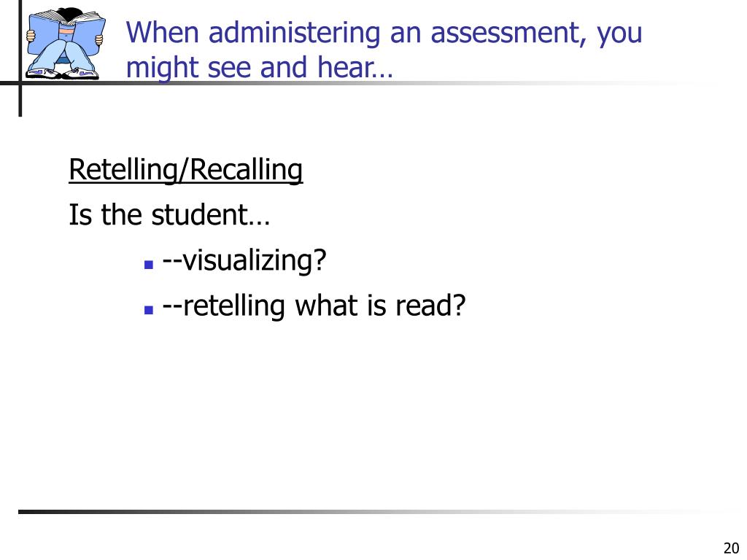Click 'might see and hear…' title line
Image resolution: width=747 pixels, height=560 pixels.
[260, 68]
